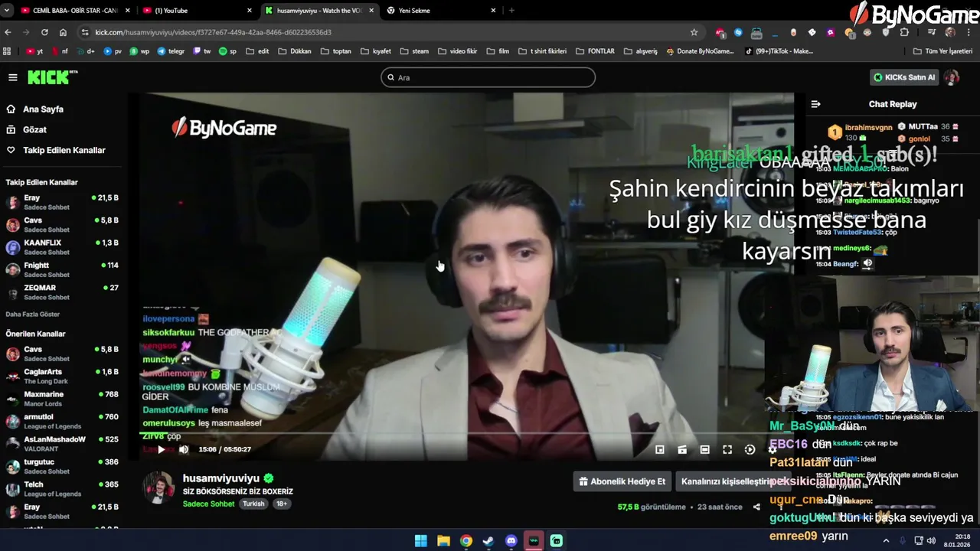Click the KICKs Satın Al button

pyautogui.click(x=904, y=77)
